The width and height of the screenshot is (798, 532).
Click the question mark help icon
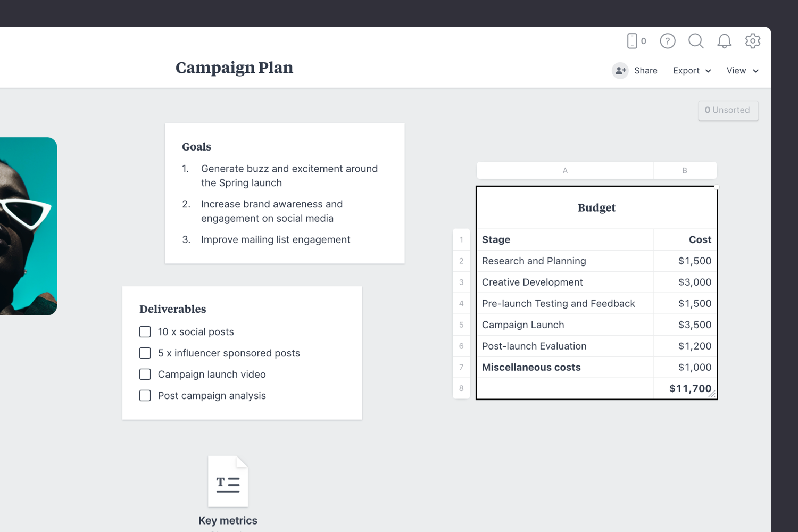667,41
